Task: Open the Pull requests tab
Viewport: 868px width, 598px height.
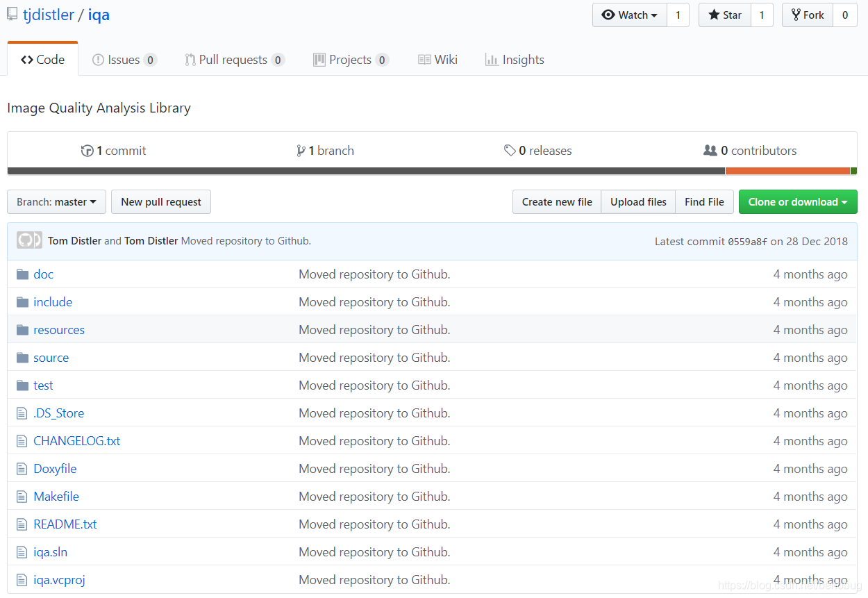Action: [x=235, y=60]
